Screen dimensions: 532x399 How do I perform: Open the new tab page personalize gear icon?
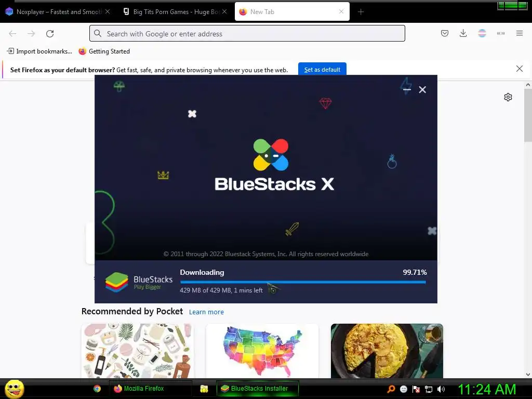click(x=508, y=97)
